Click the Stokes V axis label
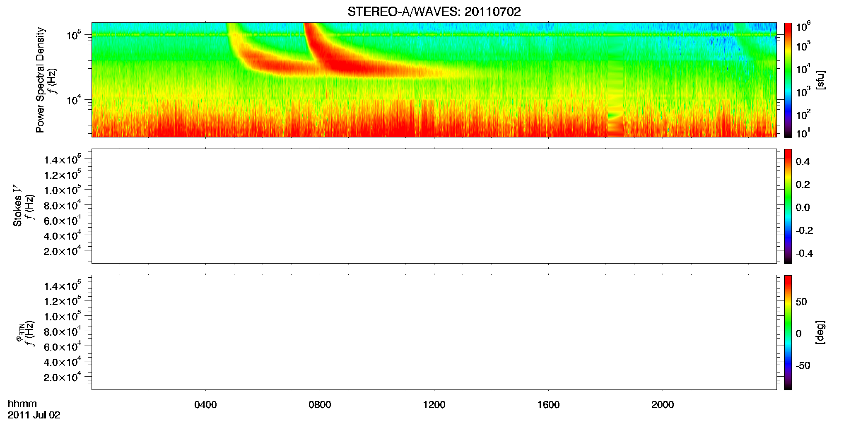 point(17,205)
